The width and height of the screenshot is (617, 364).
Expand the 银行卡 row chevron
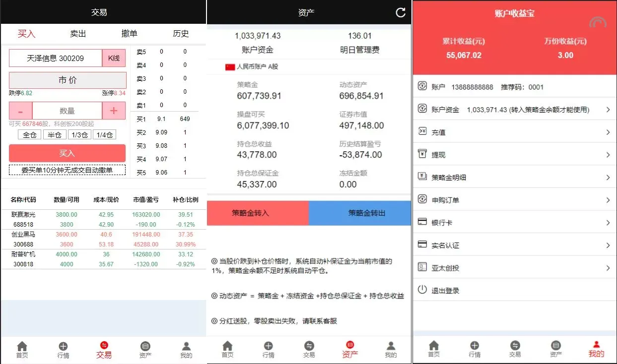click(x=608, y=223)
